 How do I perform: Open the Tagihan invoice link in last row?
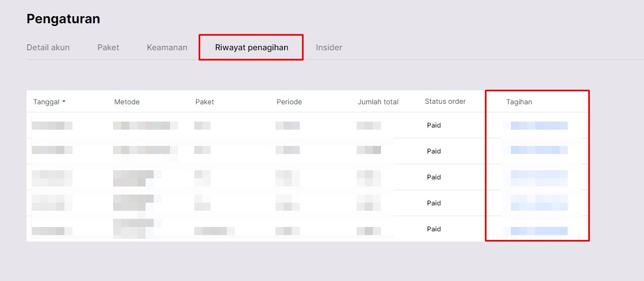[538, 230]
